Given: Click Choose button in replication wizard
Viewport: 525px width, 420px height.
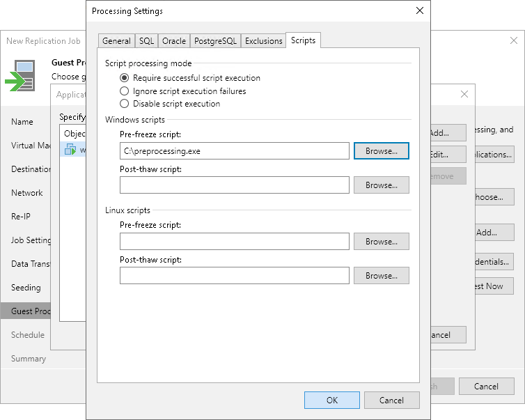Looking at the screenshot, I should [494, 197].
